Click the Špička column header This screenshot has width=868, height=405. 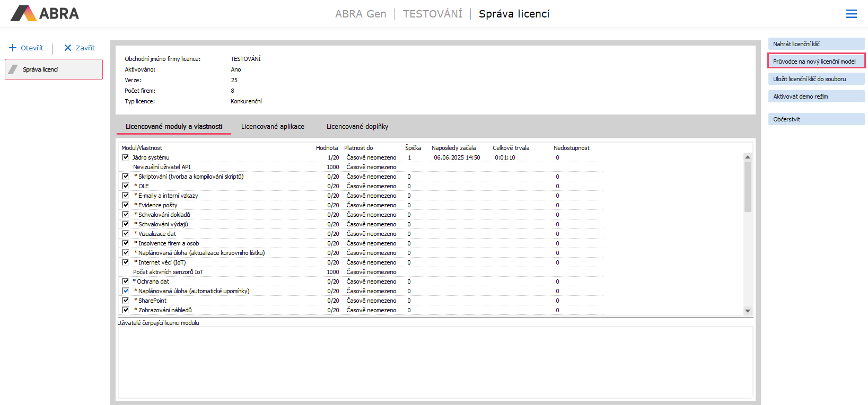pyautogui.click(x=413, y=148)
